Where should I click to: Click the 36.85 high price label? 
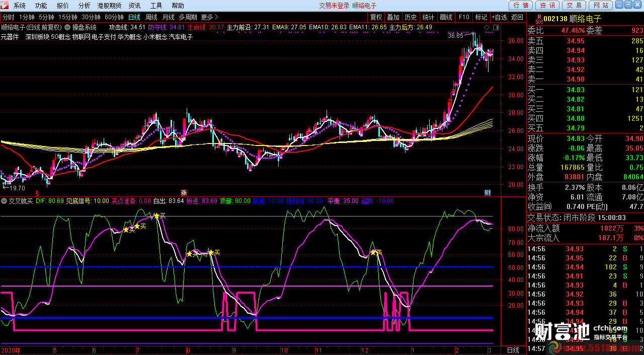point(455,36)
